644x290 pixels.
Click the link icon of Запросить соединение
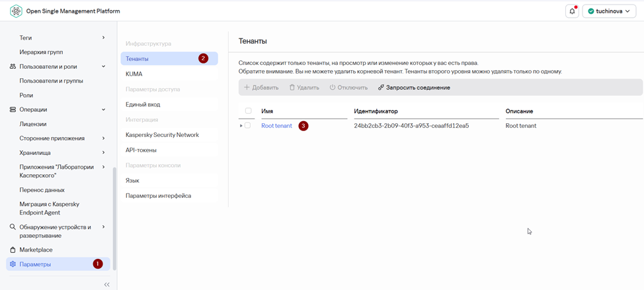(x=381, y=87)
